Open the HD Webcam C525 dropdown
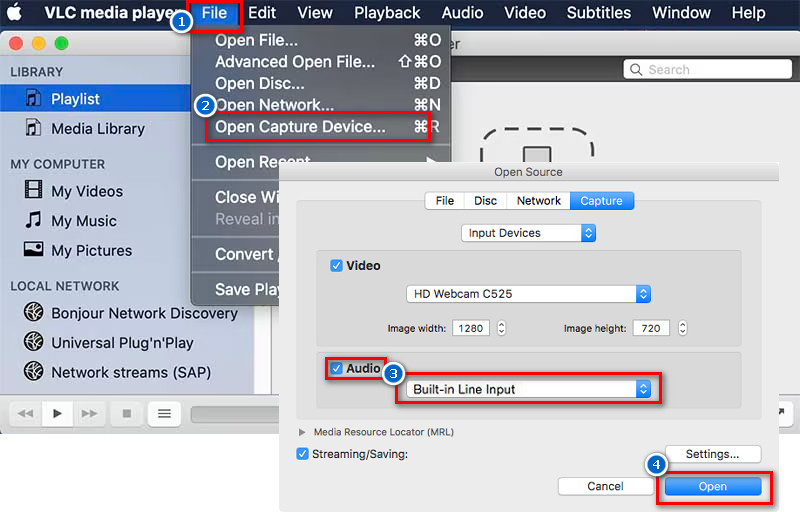The height and width of the screenshot is (512, 800). click(x=528, y=294)
